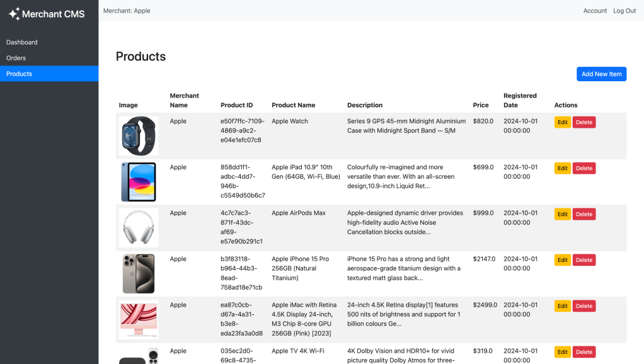Edit the Apple TV 4K Wi-Fi item

coord(562,352)
